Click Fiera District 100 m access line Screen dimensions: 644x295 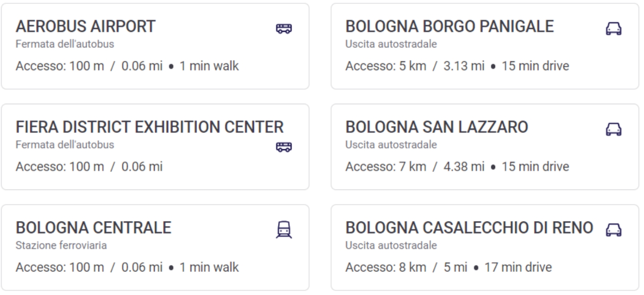(x=89, y=167)
